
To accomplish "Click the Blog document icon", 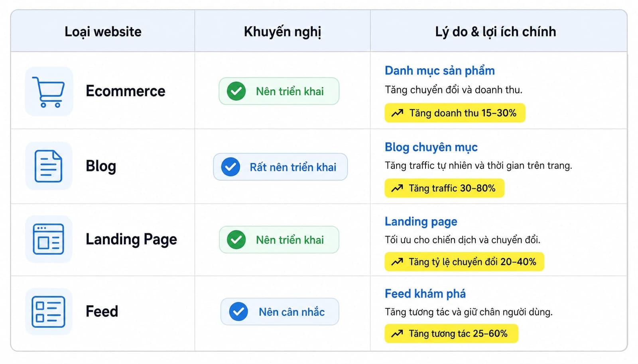I will [49, 166].
